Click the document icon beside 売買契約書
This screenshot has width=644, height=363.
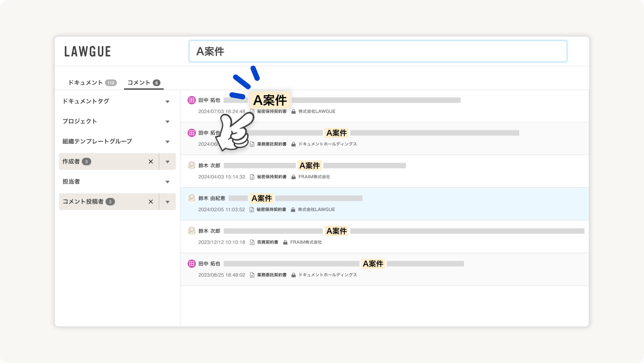pyautogui.click(x=252, y=242)
